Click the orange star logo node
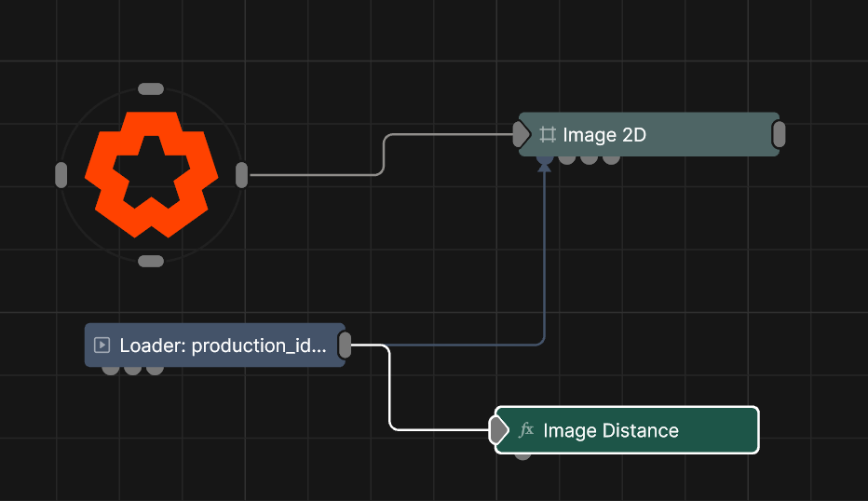The width and height of the screenshot is (868, 501). [x=151, y=174]
